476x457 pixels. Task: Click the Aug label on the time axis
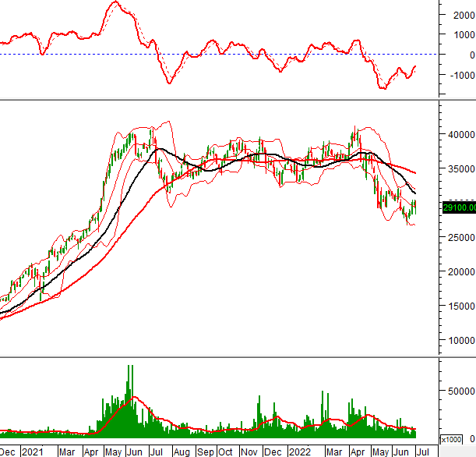(x=183, y=452)
